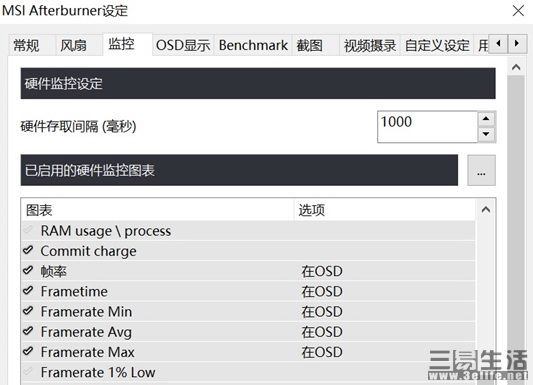This screenshot has width=533, height=385.
Task: Click 在OSD in the Frametime row
Action: (322, 292)
